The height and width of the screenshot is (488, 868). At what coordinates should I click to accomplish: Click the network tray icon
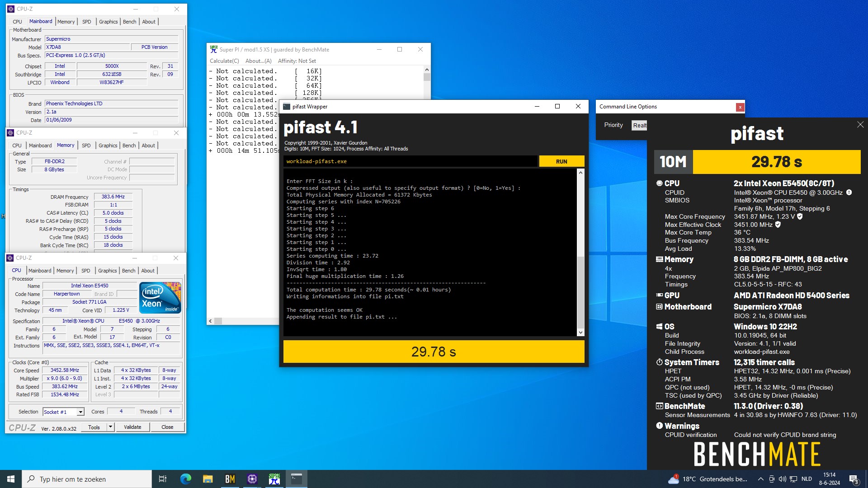click(793, 479)
